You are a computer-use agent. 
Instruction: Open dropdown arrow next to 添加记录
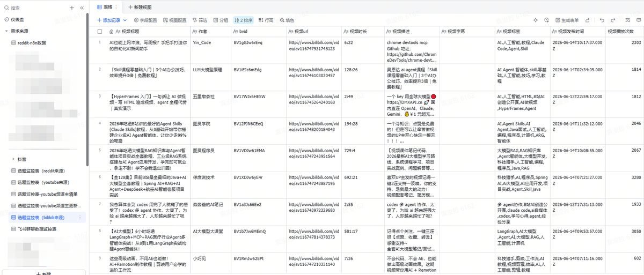124,20
